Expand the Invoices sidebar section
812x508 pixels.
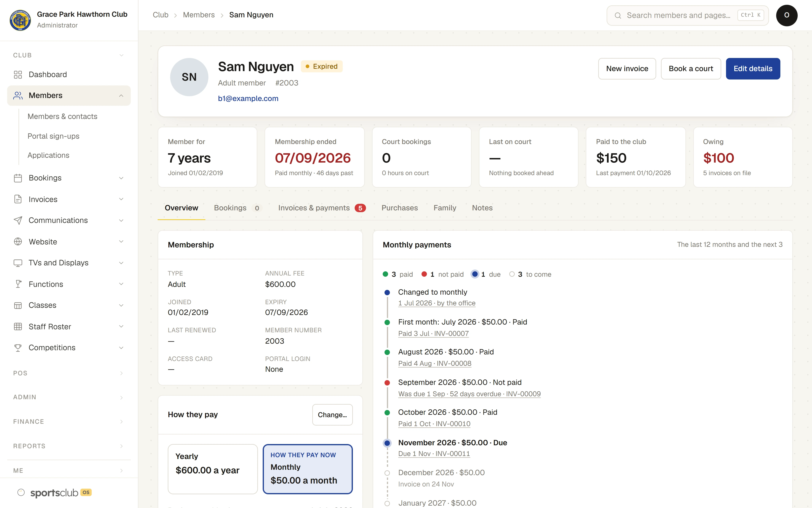pyautogui.click(x=121, y=199)
